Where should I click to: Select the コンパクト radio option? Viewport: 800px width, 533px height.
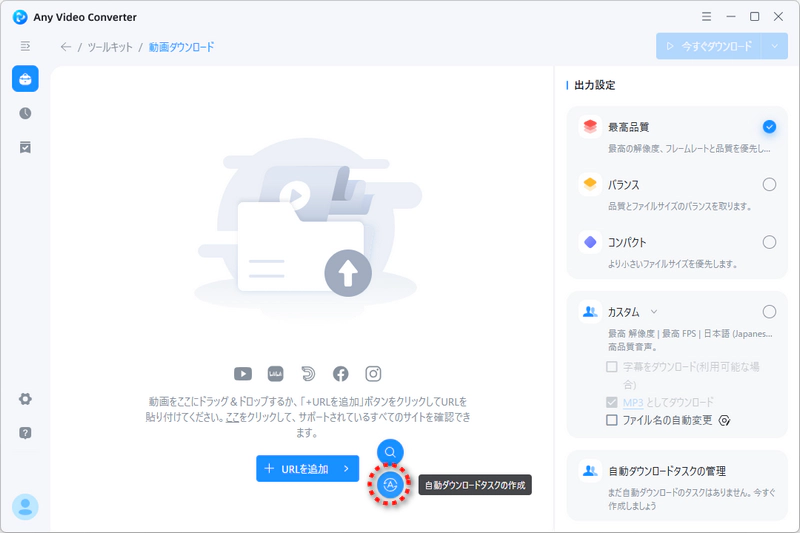(x=769, y=242)
